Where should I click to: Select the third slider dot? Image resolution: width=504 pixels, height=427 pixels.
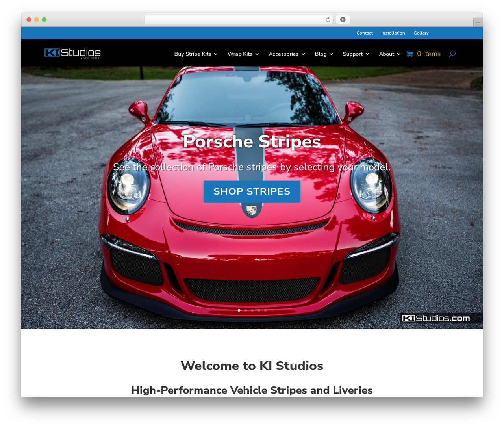(x=252, y=310)
